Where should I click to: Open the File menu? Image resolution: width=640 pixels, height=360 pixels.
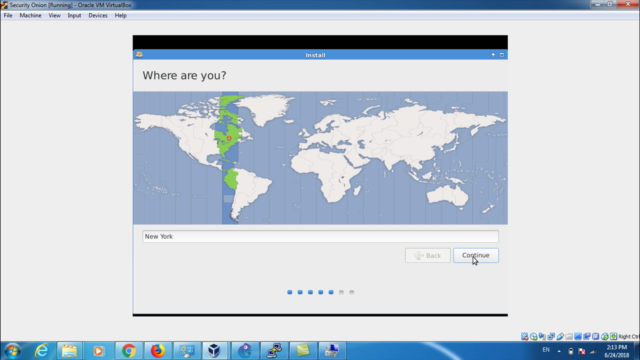tap(8, 16)
